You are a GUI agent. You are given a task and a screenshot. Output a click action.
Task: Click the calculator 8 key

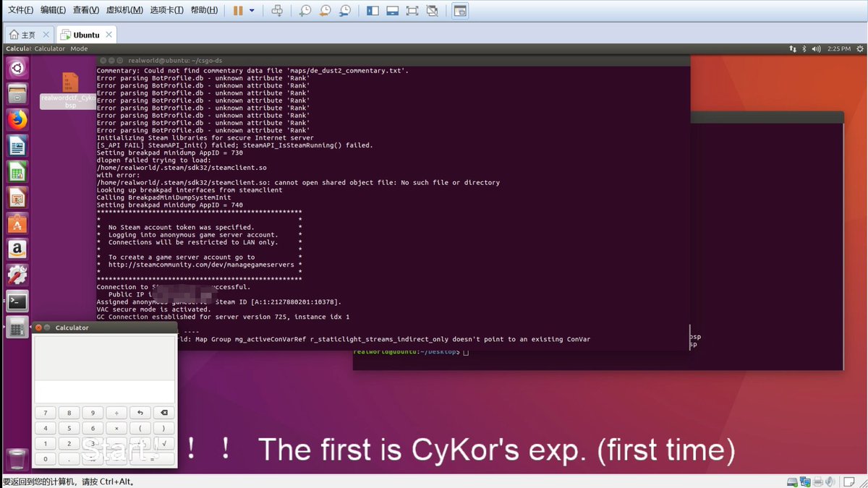point(69,413)
